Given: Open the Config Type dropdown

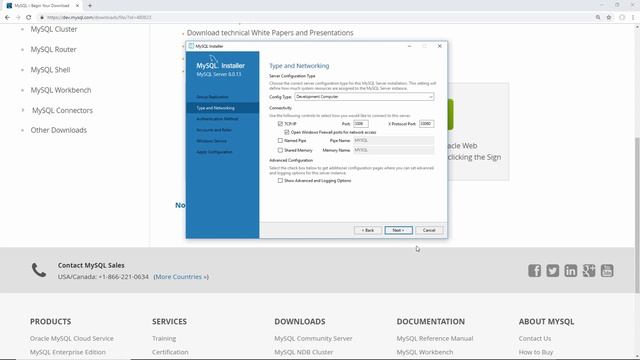Looking at the screenshot, I should point(364,97).
